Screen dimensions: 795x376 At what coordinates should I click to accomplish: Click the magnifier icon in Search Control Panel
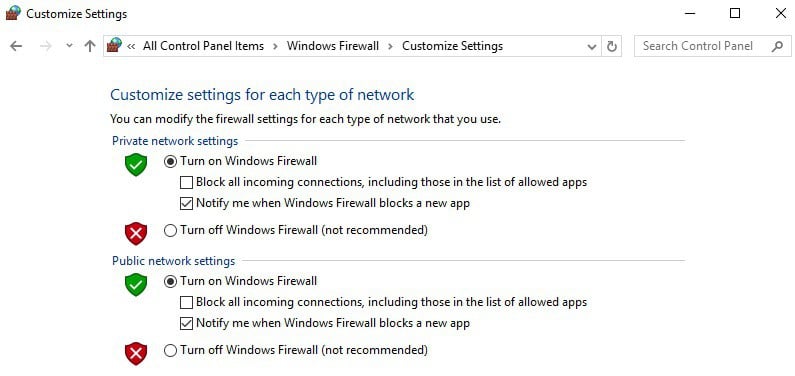(777, 47)
